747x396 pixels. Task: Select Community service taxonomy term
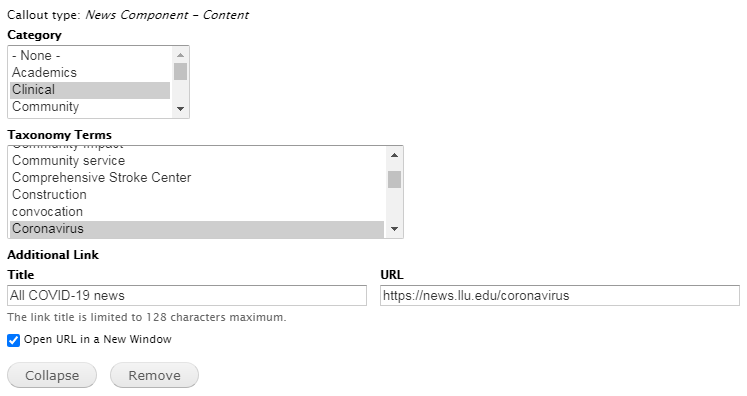coord(197,161)
